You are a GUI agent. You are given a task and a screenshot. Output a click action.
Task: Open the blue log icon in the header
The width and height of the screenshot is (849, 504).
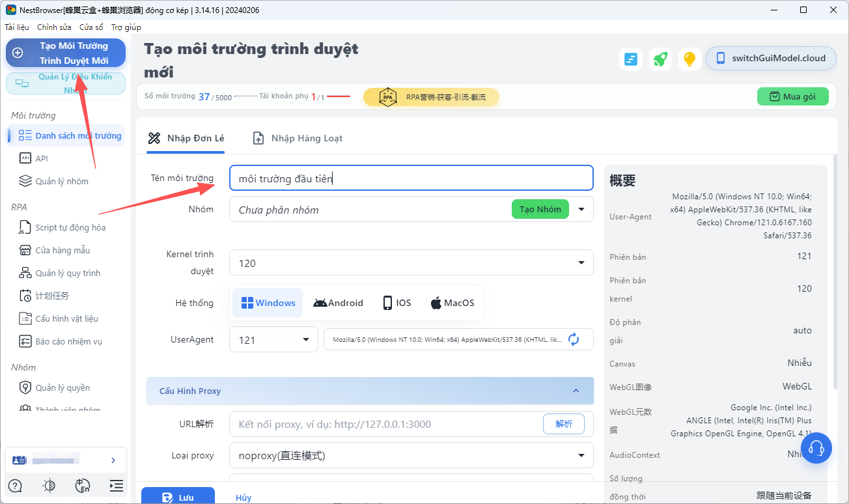(630, 58)
